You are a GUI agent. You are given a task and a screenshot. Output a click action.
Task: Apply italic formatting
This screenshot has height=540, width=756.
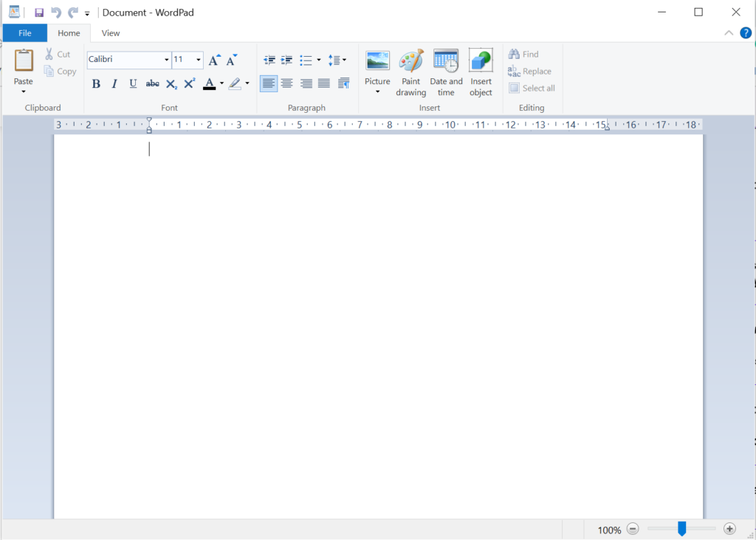pos(114,83)
